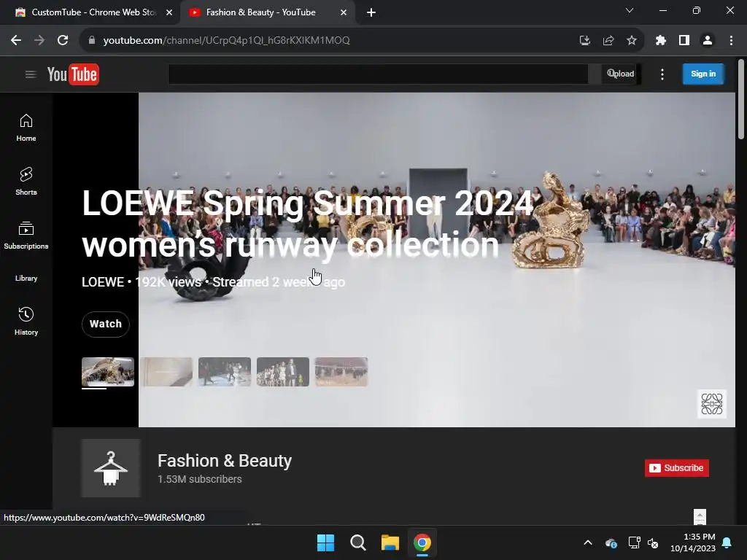The width and height of the screenshot is (747, 560).
Task: Click the Upload button
Action: pos(620,74)
